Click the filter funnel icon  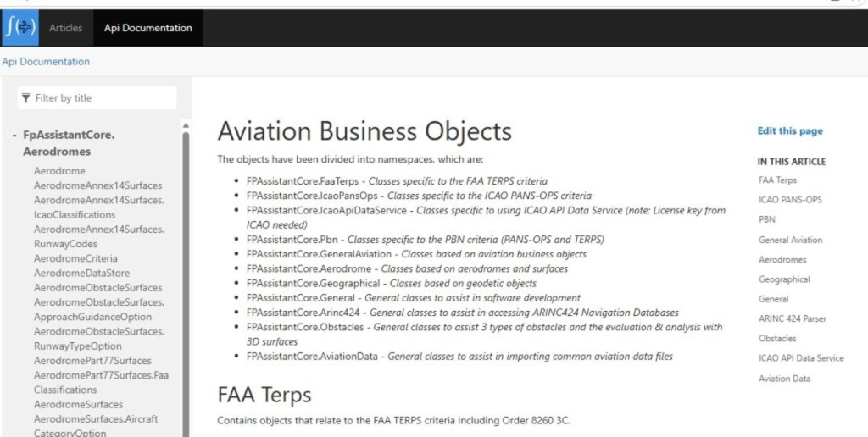25,98
